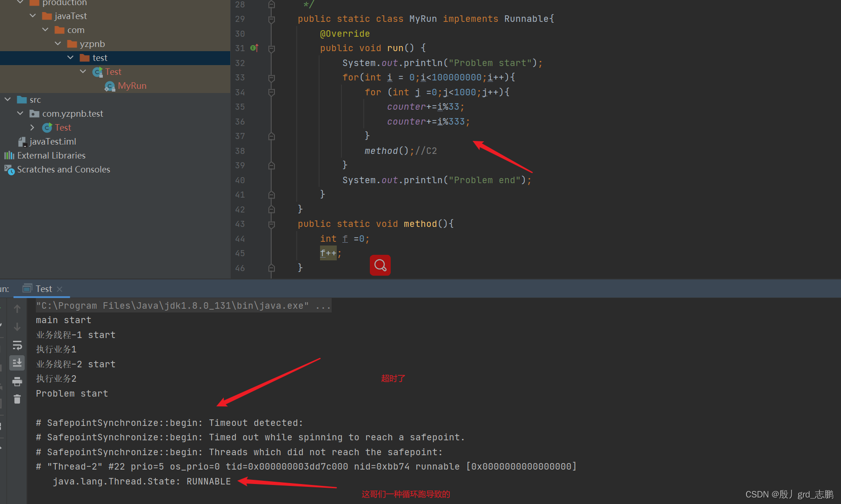Print the console output
The height and width of the screenshot is (504, 841).
tap(17, 381)
